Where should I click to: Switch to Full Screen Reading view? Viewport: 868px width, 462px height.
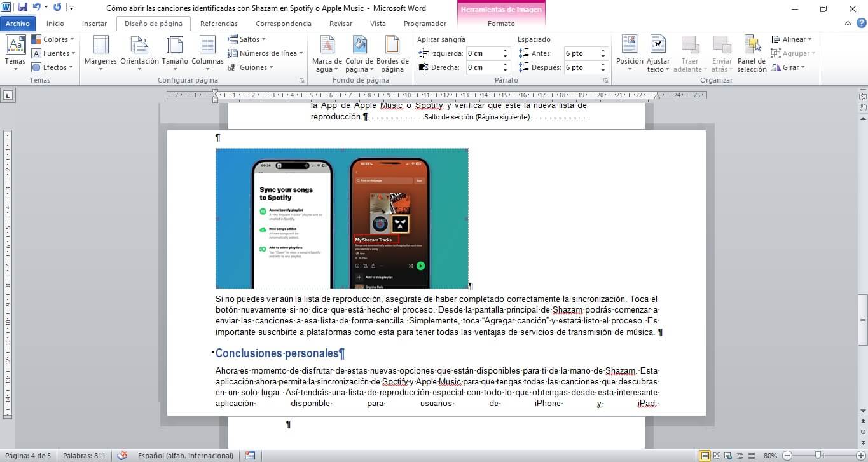tap(717, 456)
